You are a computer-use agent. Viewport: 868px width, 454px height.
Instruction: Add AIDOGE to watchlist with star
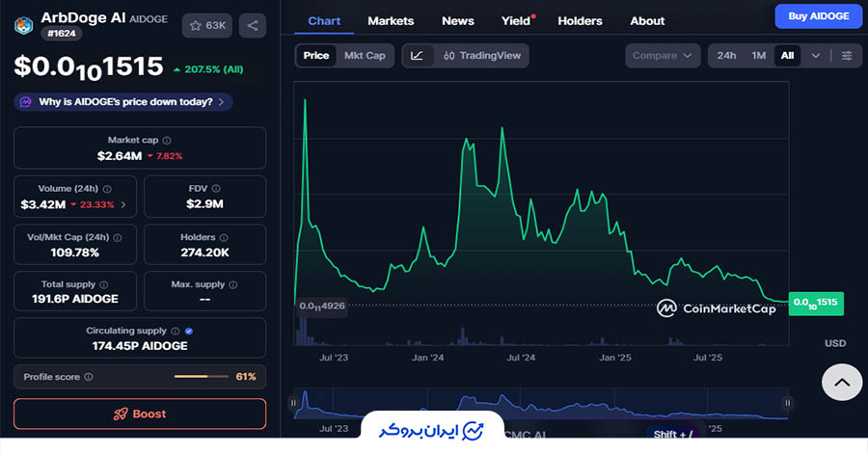[207, 25]
